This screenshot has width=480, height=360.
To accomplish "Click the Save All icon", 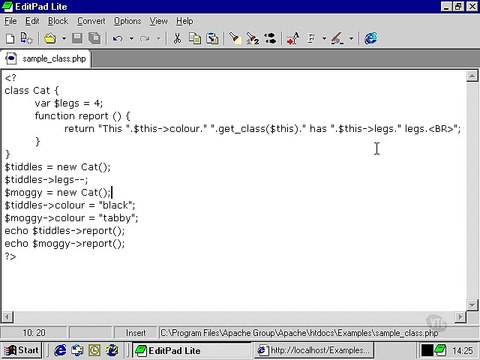I will [95, 39].
